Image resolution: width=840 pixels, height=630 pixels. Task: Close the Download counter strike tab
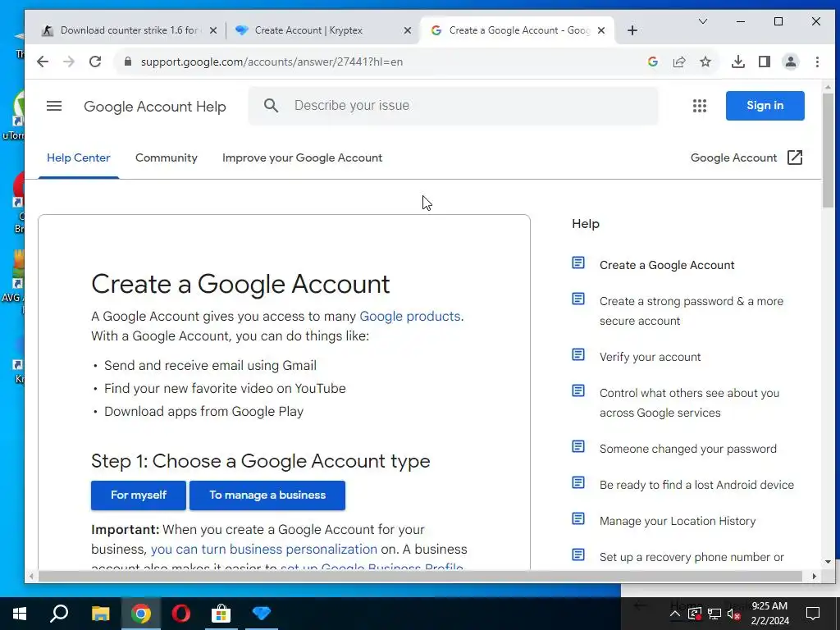point(213,30)
